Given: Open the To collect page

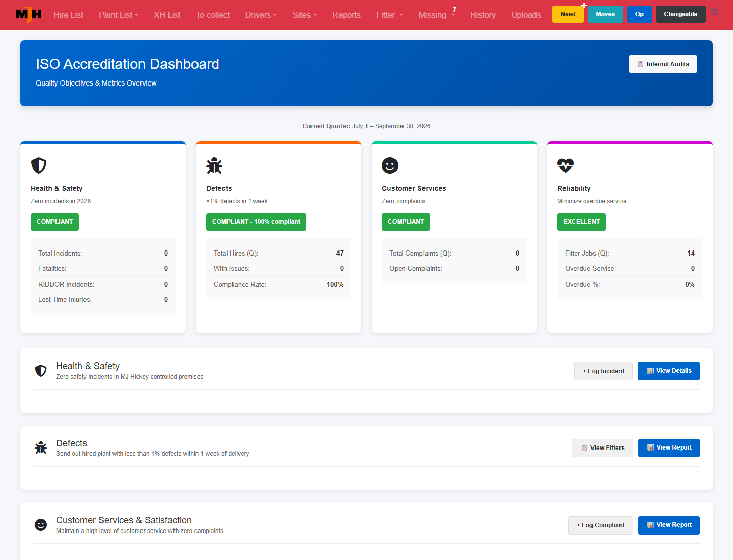Looking at the screenshot, I should pyautogui.click(x=213, y=15).
